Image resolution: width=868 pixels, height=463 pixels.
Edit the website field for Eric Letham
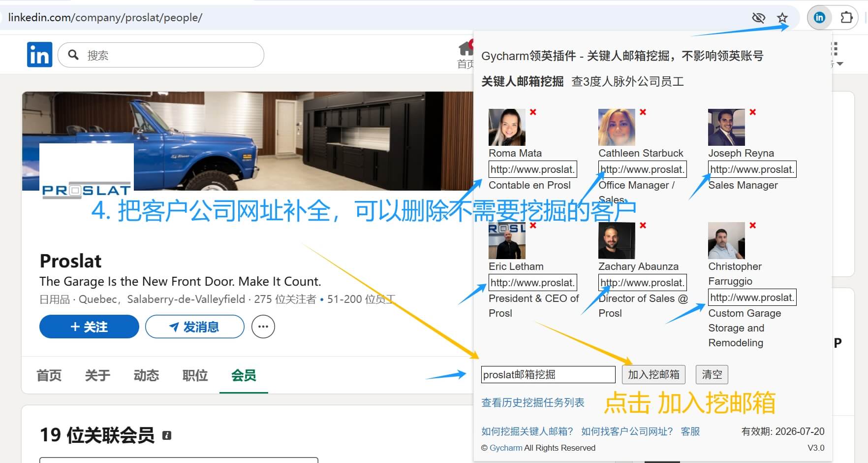(x=532, y=283)
